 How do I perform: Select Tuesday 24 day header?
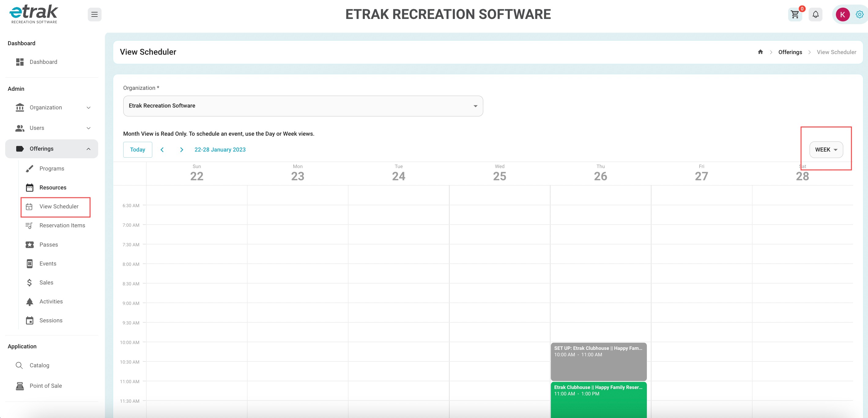(x=399, y=173)
